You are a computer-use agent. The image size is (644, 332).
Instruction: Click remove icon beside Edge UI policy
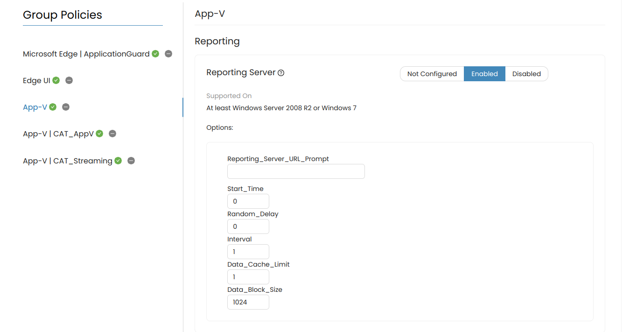pyautogui.click(x=69, y=80)
